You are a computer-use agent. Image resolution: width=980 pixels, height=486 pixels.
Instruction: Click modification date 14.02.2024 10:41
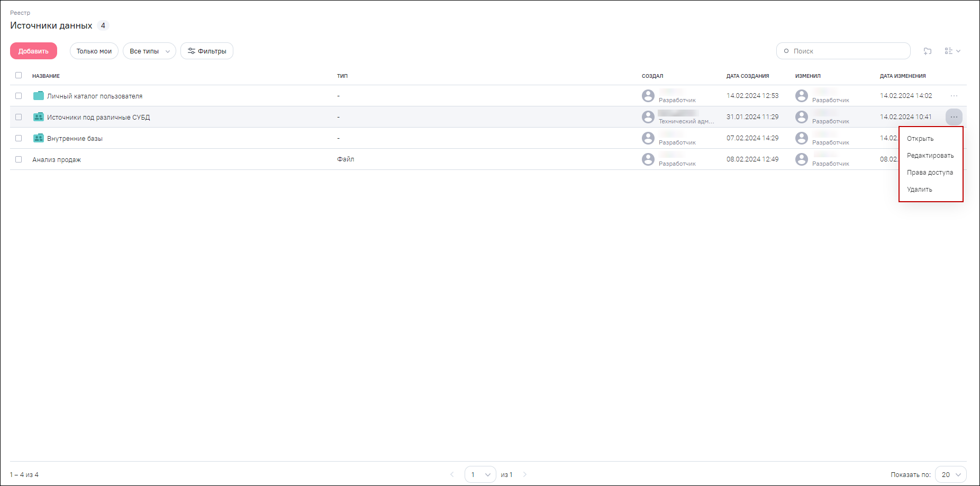(x=906, y=117)
